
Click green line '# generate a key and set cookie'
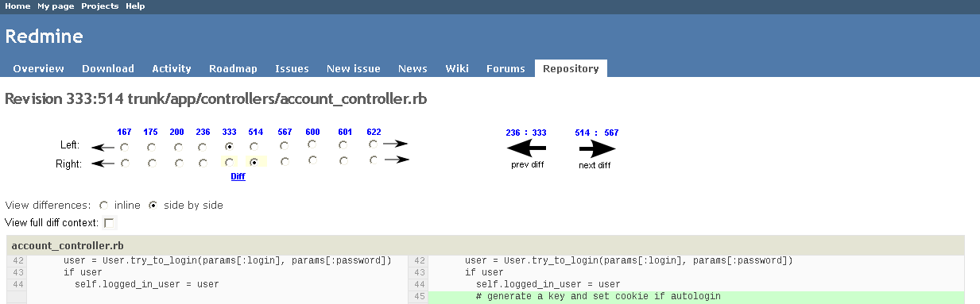point(696,297)
